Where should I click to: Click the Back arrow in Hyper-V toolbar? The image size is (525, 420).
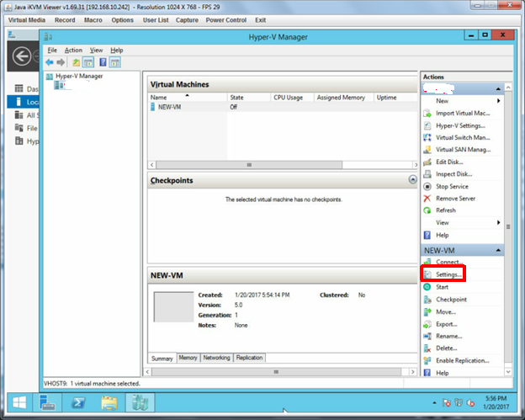click(x=50, y=62)
